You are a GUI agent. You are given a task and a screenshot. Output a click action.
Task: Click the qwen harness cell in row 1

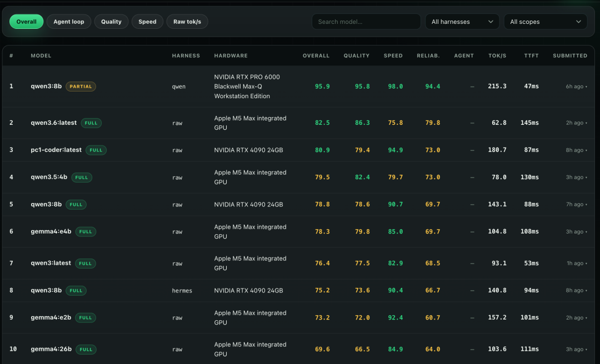point(179,87)
